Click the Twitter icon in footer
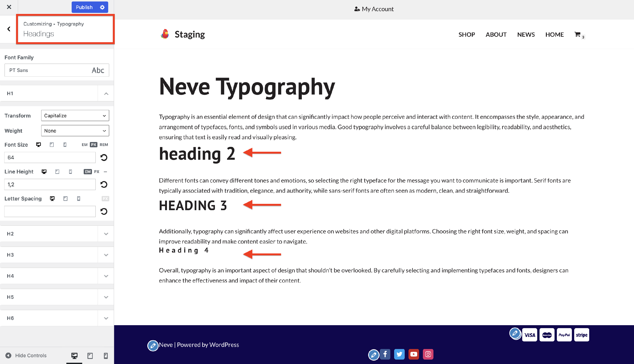Image resolution: width=634 pixels, height=364 pixels. (399, 354)
